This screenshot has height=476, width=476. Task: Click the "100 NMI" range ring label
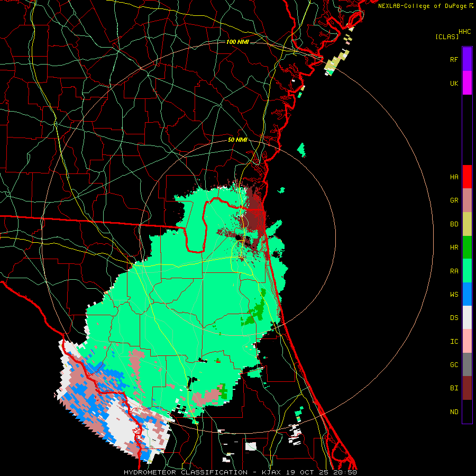[237, 42]
